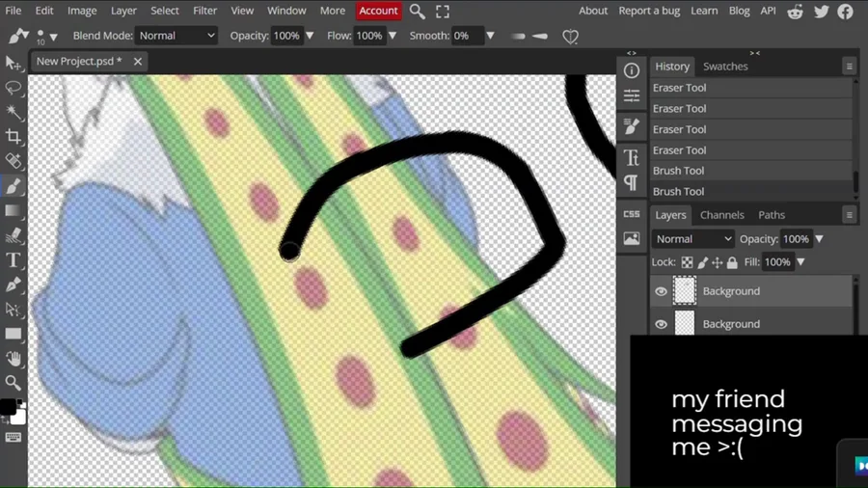Open the Character panel icon
This screenshot has height=488, width=868.
(632, 158)
